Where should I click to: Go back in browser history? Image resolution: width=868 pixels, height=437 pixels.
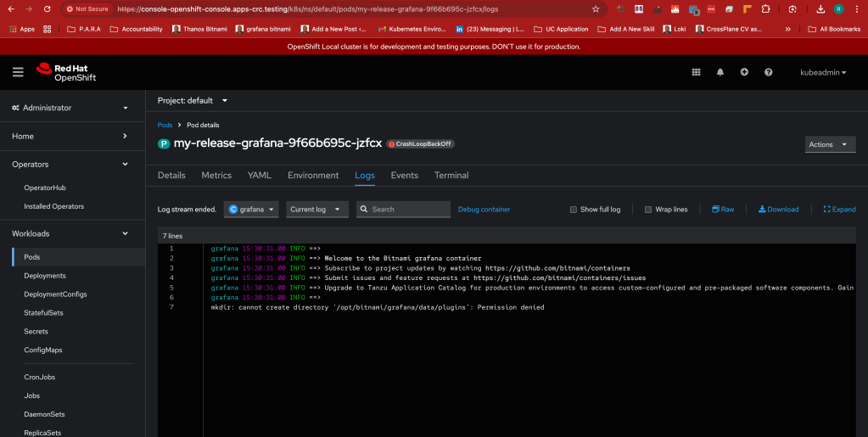point(11,8)
